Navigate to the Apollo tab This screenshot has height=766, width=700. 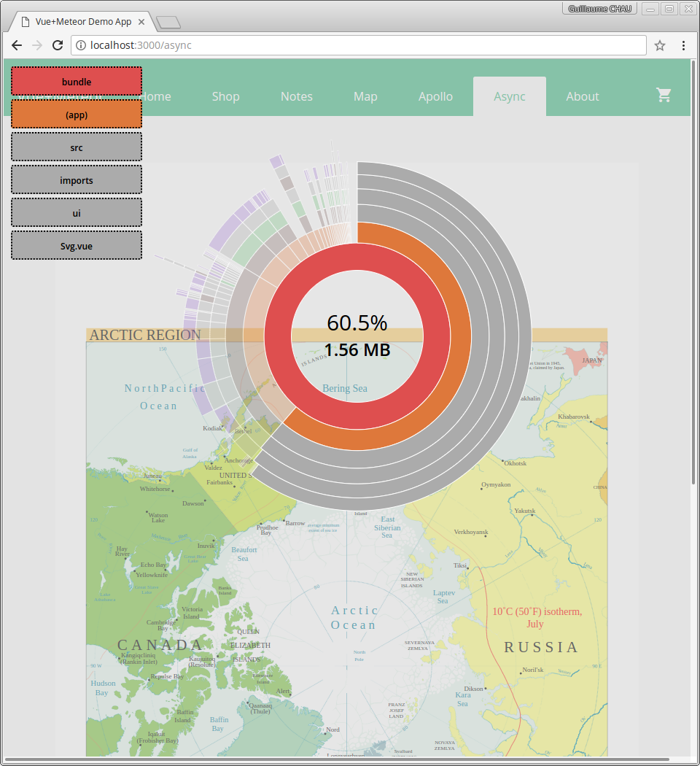[x=435, y=96]
